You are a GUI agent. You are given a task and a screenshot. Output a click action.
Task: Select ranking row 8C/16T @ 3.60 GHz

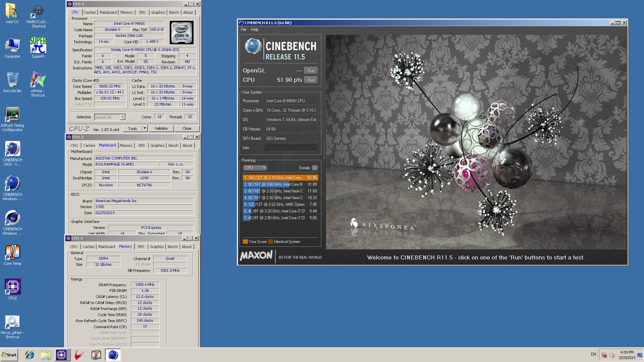[x=280, y=184]
